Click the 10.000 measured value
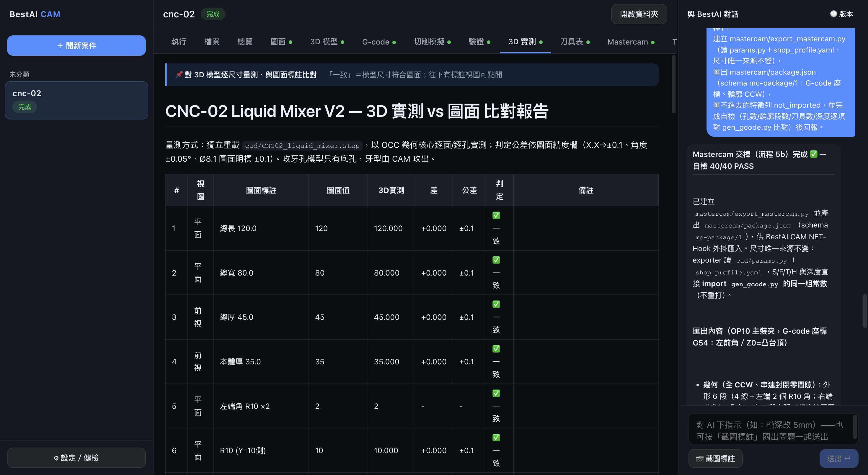This screenshot has height=475, width=868. (386, 451)
